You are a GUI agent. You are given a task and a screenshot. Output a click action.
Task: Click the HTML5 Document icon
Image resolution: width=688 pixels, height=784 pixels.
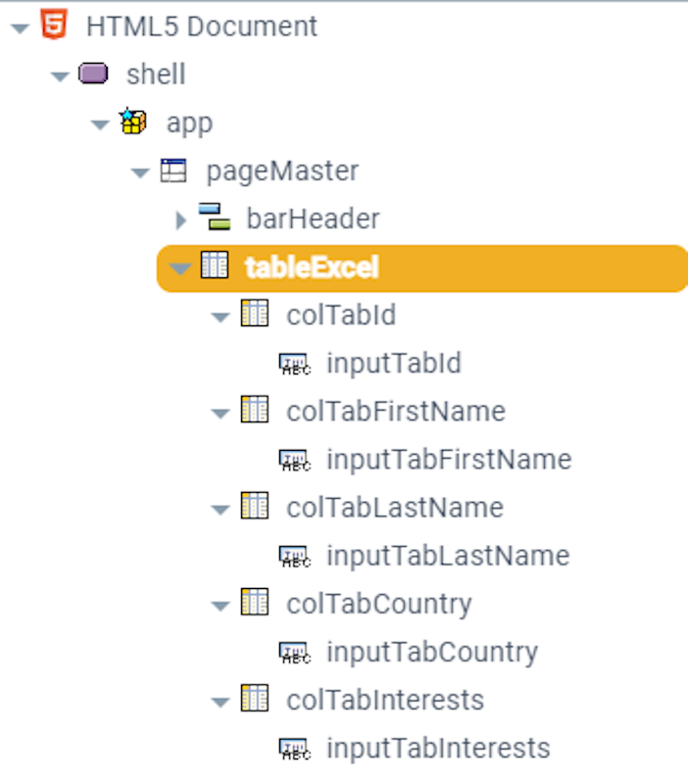pyautogui.click(x=54, y=25)
